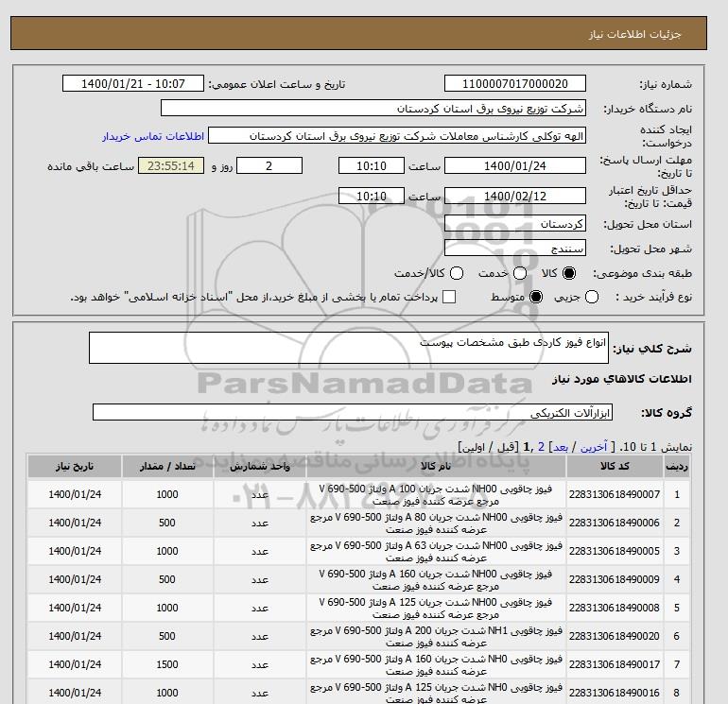
Task: Click the NH00 80 A fuse item name
Action: coord(436,523)
